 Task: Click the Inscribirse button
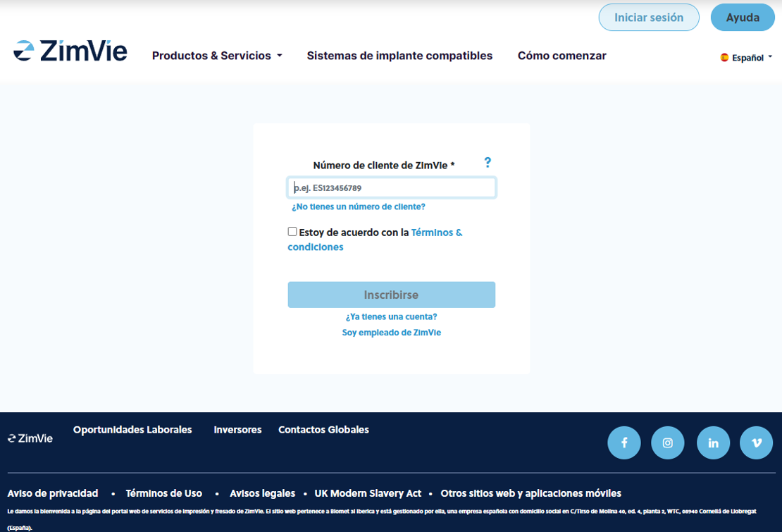coord(391,295)
